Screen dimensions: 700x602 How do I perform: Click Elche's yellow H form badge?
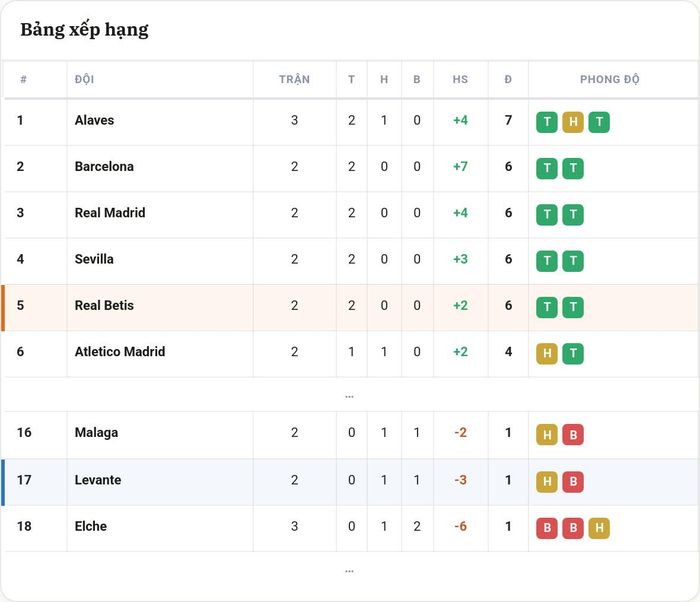(599, 528)
